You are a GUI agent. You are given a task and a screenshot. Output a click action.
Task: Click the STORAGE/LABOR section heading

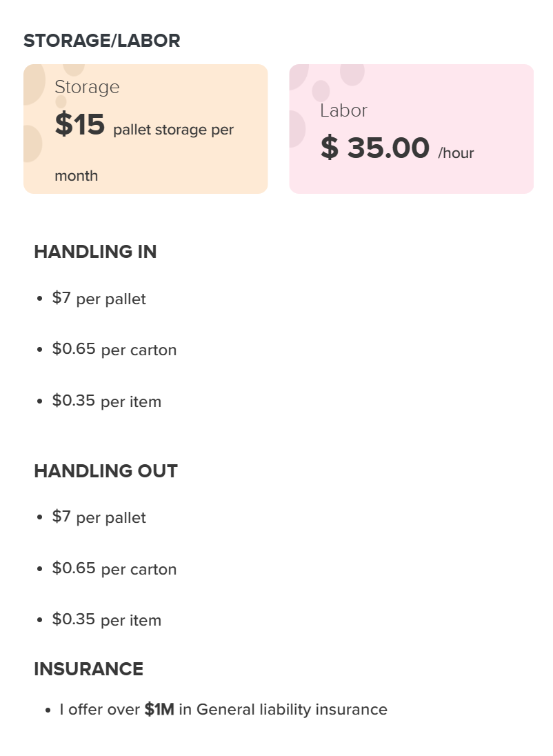[x=102, y=41]
